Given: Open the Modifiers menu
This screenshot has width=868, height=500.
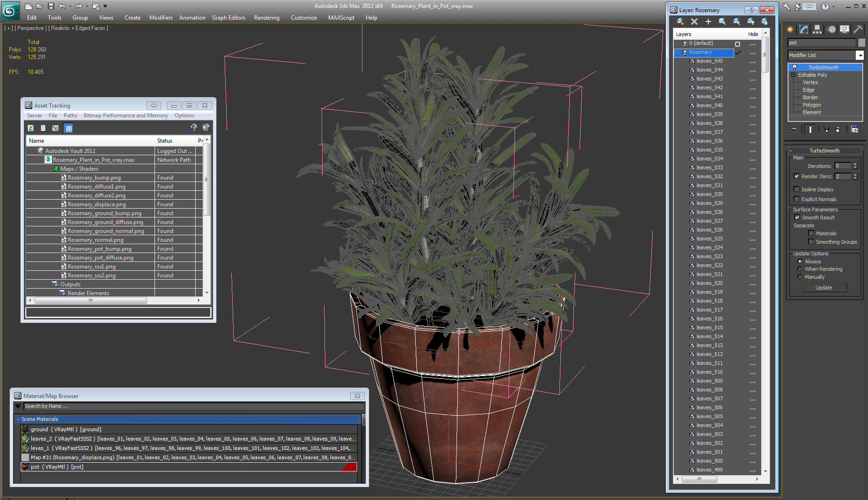Looking at the screenshot, I should pos(161,18).
